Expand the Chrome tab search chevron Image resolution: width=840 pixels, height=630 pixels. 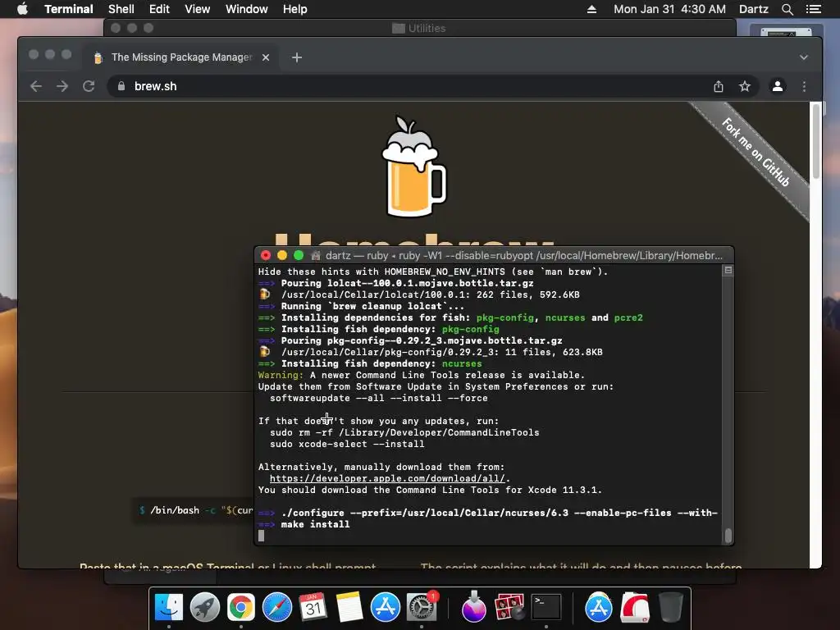pyautogui.click(x=804, y=57)
